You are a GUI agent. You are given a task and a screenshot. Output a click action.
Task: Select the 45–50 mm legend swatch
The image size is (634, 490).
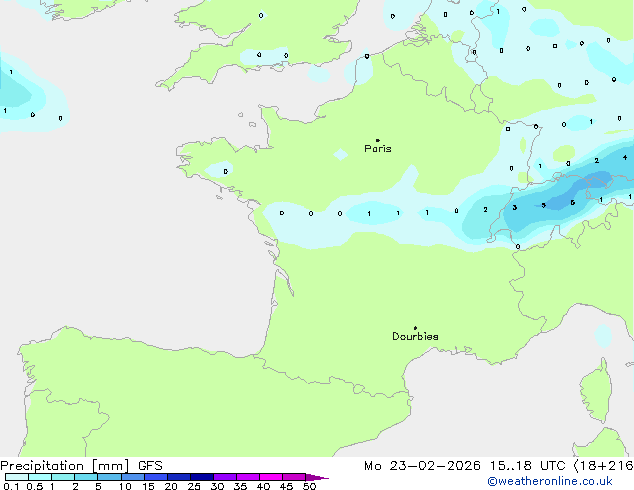[294, 477]
